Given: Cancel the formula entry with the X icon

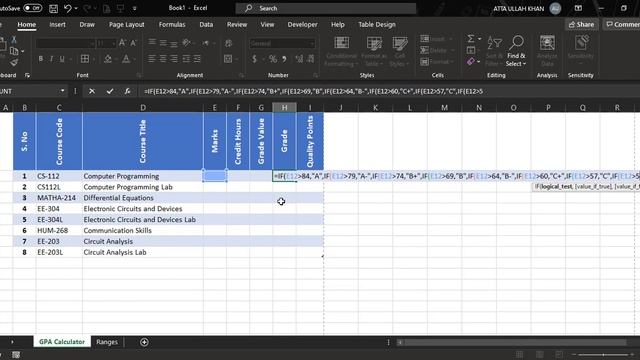Looking at the screenshot, I should [x=92, y=91].
